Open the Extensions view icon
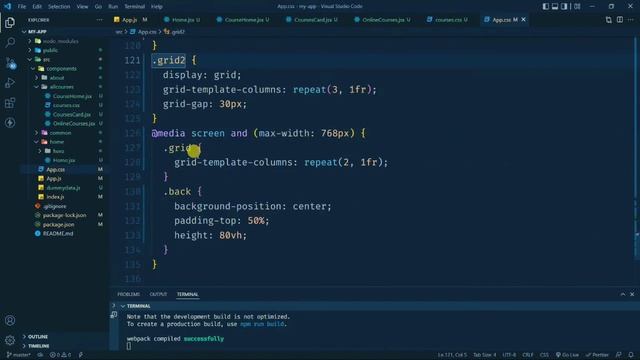Screen dimensions: 640x360 (10, 102)
